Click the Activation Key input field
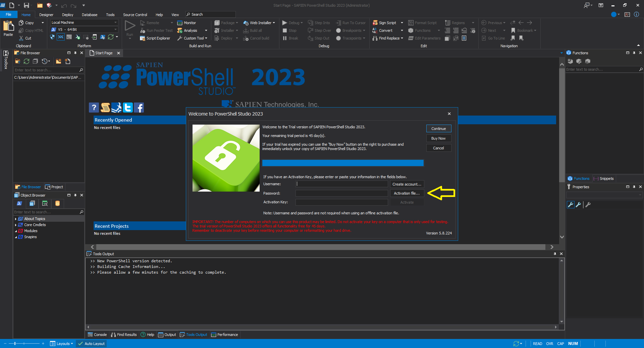 click(342, 202)
